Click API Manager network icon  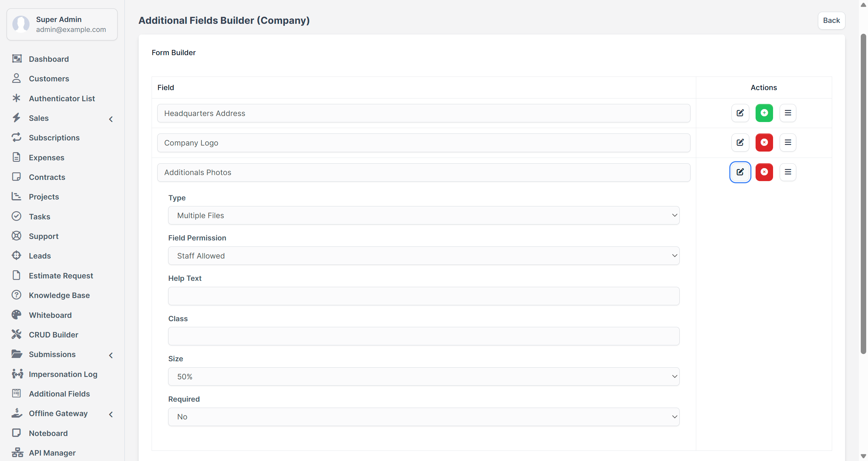click(17, 453)
